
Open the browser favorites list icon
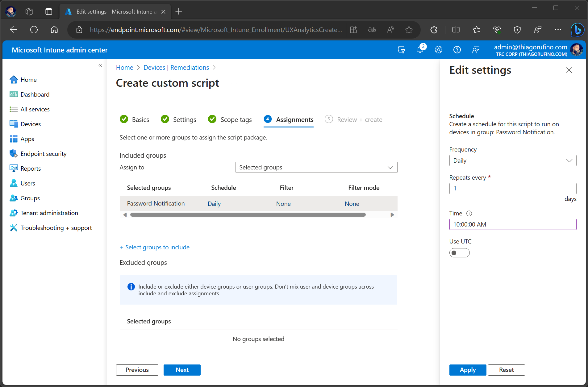click(x=477, y=30)
